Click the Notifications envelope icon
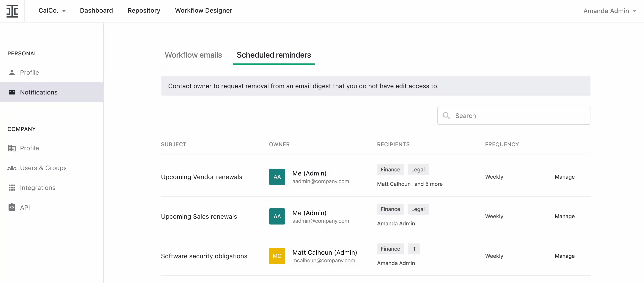The height and width of the screenshot is (283, 644). point(12,92)
